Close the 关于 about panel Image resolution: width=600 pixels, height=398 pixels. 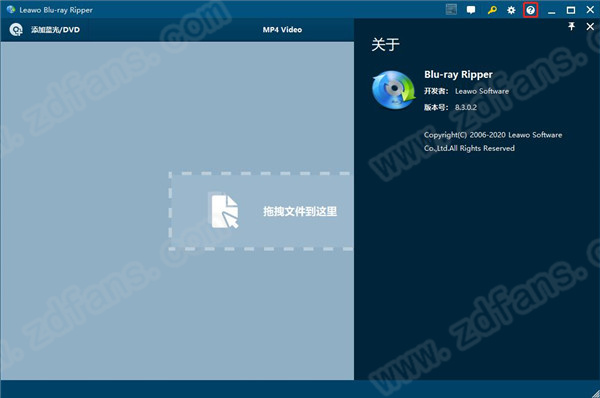click(590, 26)
